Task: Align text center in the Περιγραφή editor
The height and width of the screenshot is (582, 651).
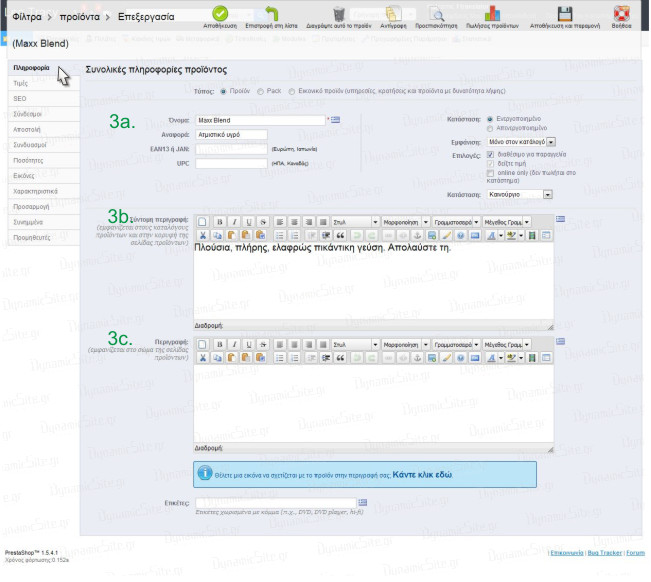Action: (x=294, y=345)
